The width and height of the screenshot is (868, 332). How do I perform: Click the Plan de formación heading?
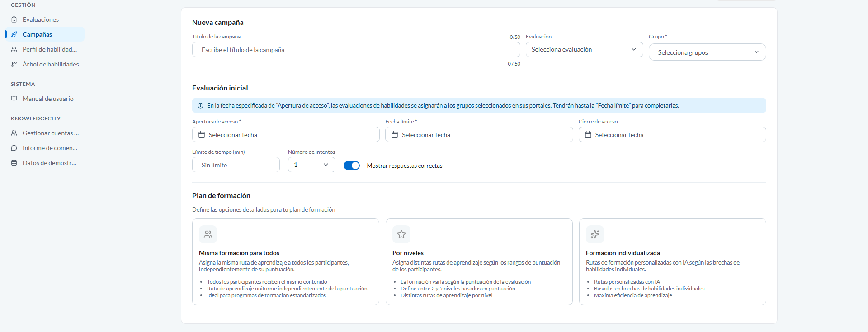click(x=221, y=196)
